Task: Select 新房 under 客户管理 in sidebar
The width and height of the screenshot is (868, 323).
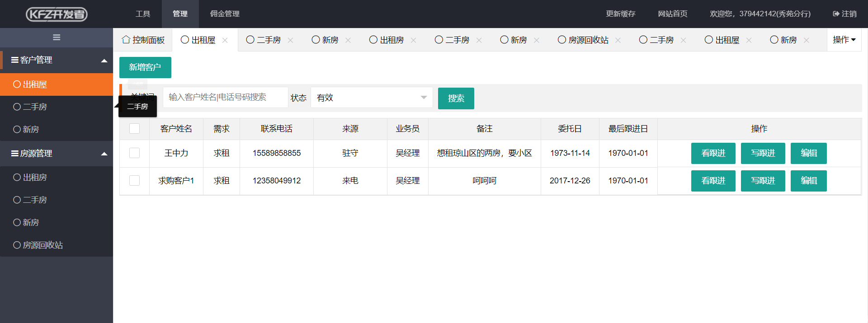Action: coord(57,130)
